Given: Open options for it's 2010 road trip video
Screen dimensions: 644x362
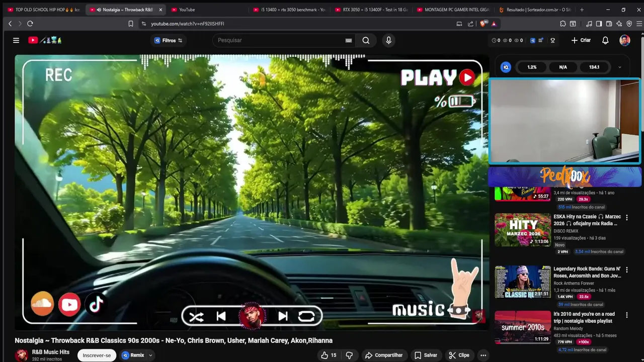Looking at the screenshot, I should [x=626, y=315].
